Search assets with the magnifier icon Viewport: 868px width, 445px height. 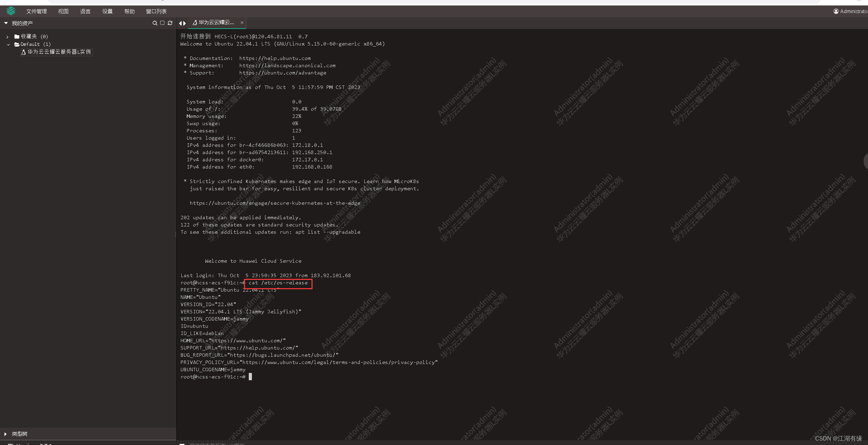click(x=155, y=23)
